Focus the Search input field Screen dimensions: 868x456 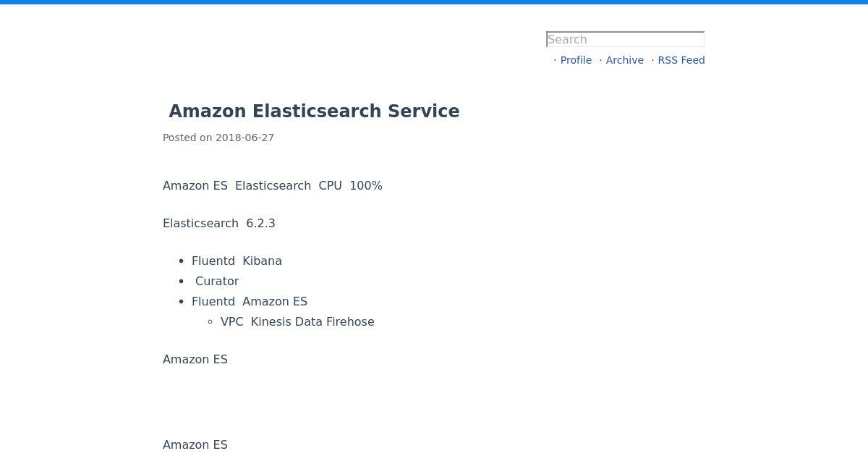point(625,39)
